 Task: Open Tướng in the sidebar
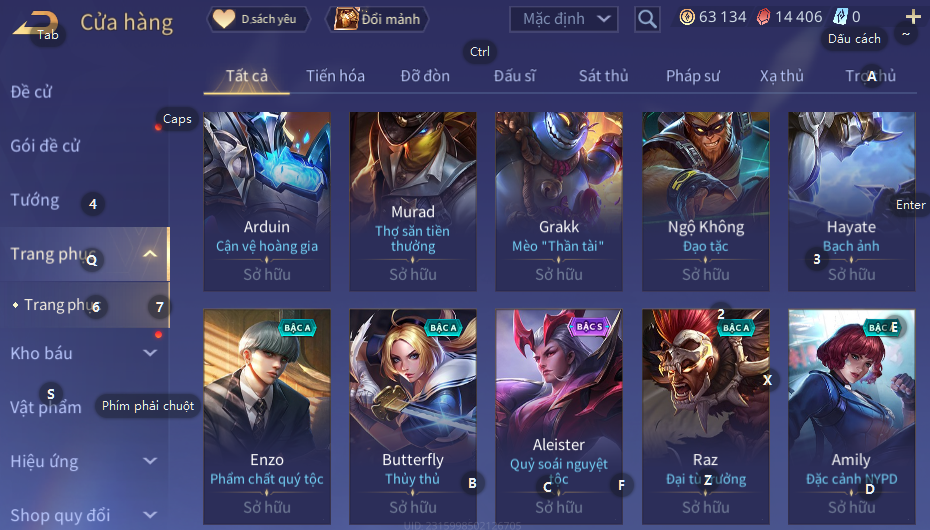point(35,200)
